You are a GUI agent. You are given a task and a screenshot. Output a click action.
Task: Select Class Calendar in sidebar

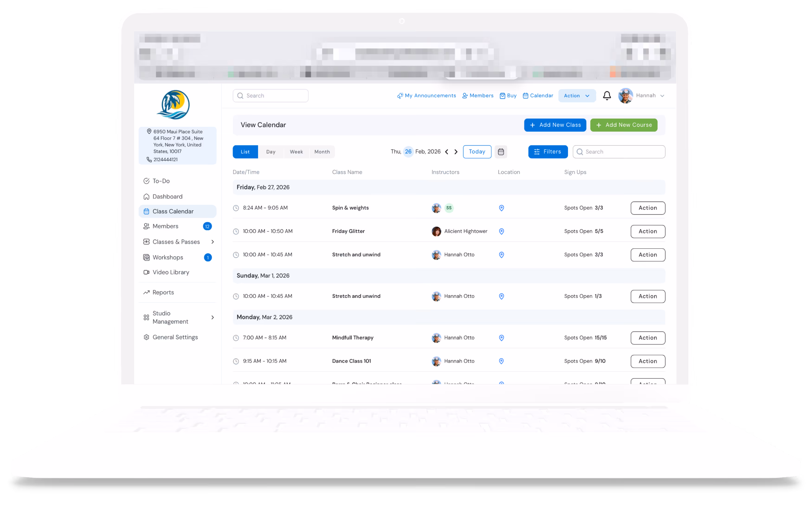(177, 211)
